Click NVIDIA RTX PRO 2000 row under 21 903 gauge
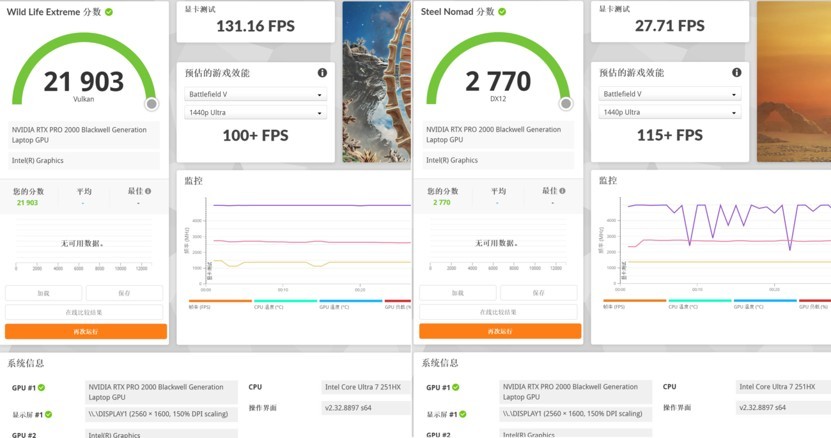 click(x=84, y=135)
